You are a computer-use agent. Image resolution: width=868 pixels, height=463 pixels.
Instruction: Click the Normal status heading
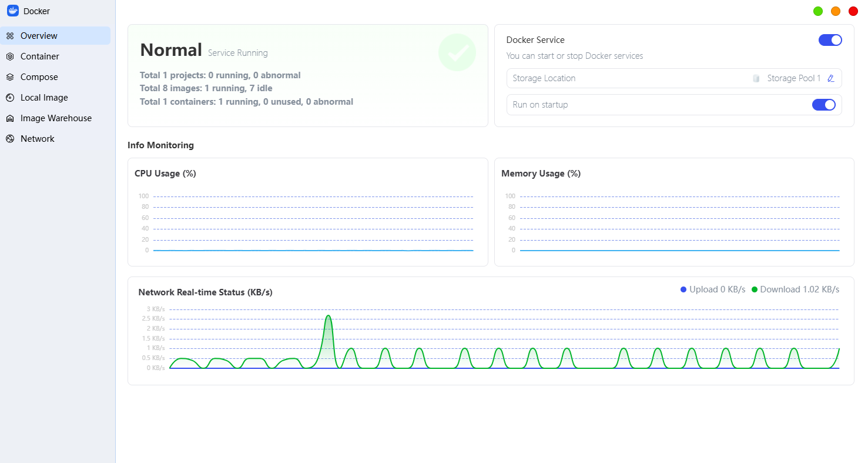(x=171, y=50)
